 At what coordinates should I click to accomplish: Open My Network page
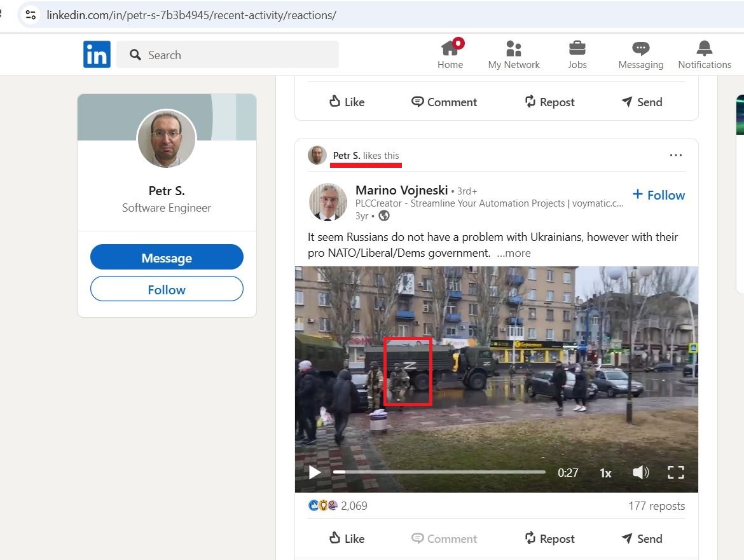514,55
